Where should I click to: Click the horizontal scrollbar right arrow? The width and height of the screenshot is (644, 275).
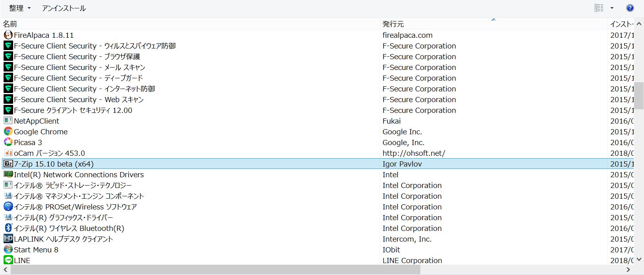pyautogui.click(x=629, y=270)
